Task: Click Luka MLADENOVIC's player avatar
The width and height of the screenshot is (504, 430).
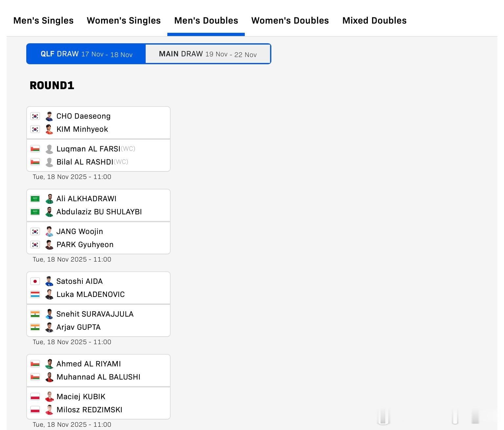Action: (49, 294)
